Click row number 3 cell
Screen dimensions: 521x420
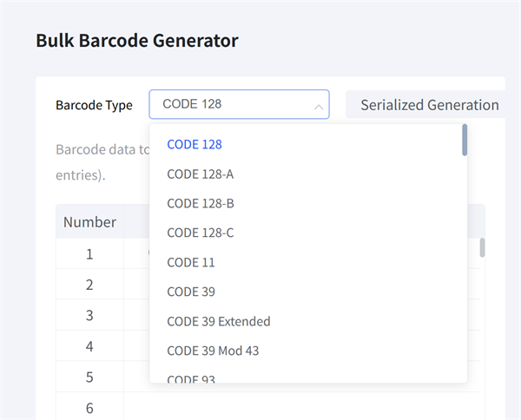89,316
